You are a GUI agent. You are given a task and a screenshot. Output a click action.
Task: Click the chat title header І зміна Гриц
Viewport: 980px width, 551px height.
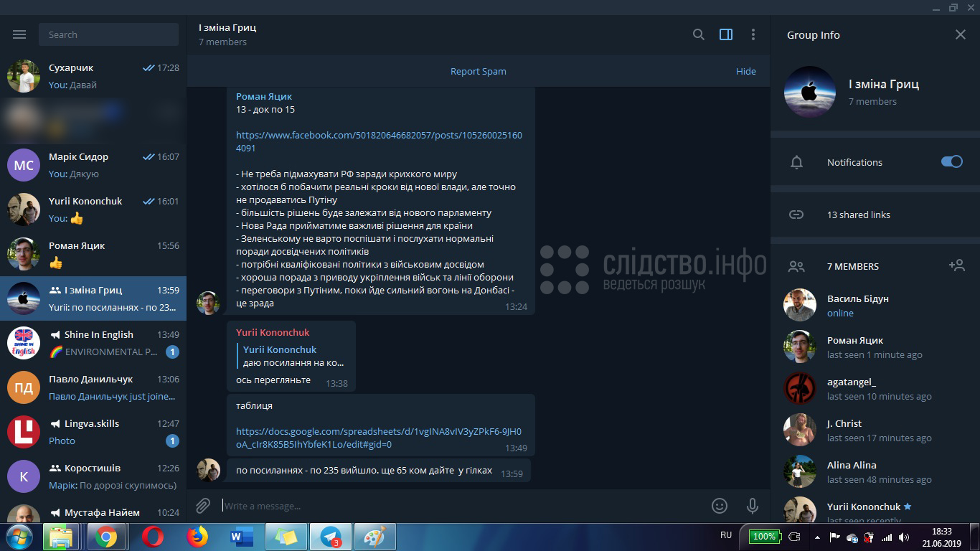click(227, 27)
